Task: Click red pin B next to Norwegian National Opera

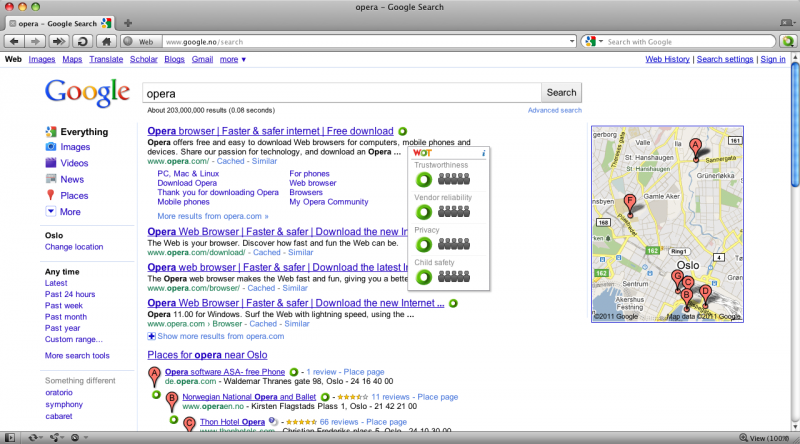Action: (x=172, y=401)
